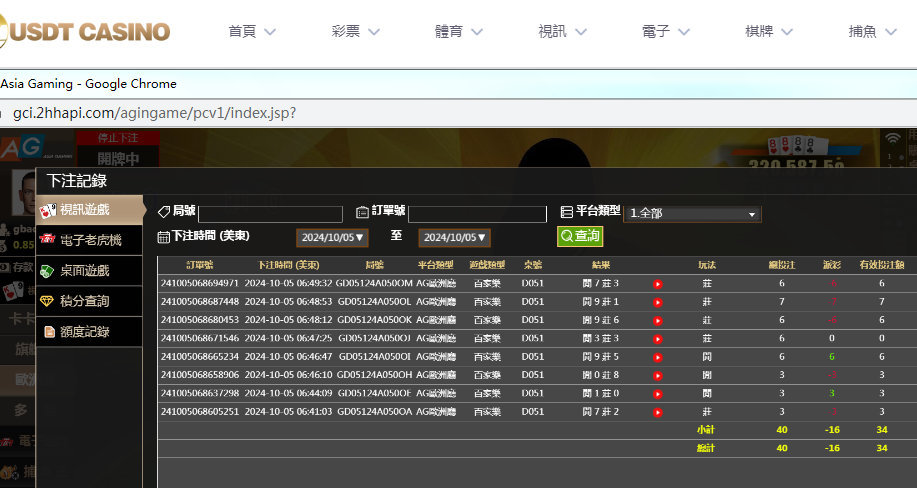The height and width of the screenshot is (488, 917).
Task: Expand the 彩票 menu in navigation
Action: point(355,31)
